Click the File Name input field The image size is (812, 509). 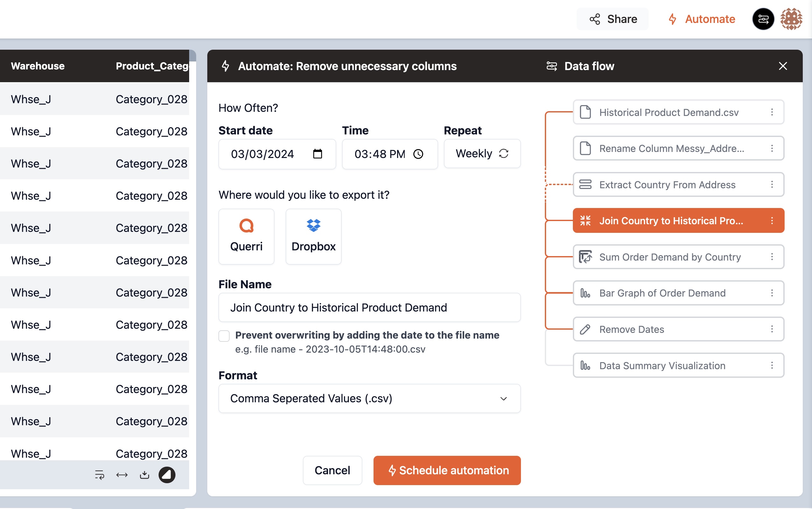pyautogui.click(x=369, y=307)
